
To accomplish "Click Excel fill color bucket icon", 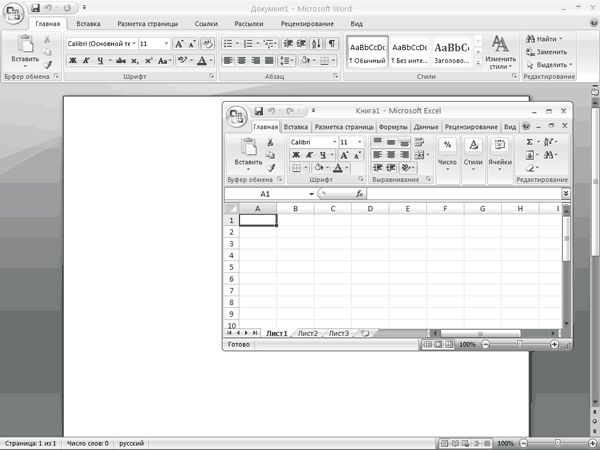I will coord(318,168).
